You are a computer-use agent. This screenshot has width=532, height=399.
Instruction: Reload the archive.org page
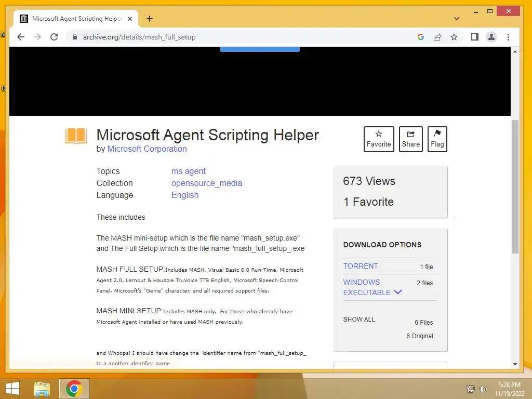click(x=54, y=37)
